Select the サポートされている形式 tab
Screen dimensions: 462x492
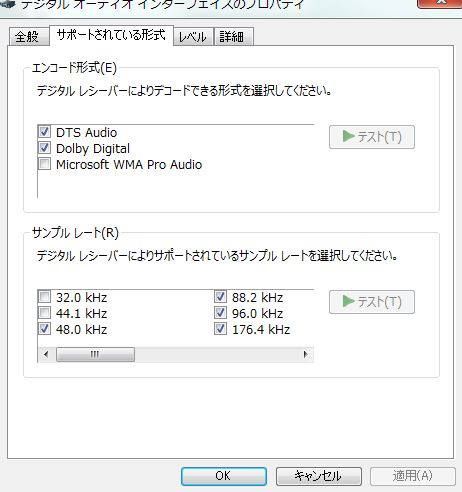pos(111,35)
